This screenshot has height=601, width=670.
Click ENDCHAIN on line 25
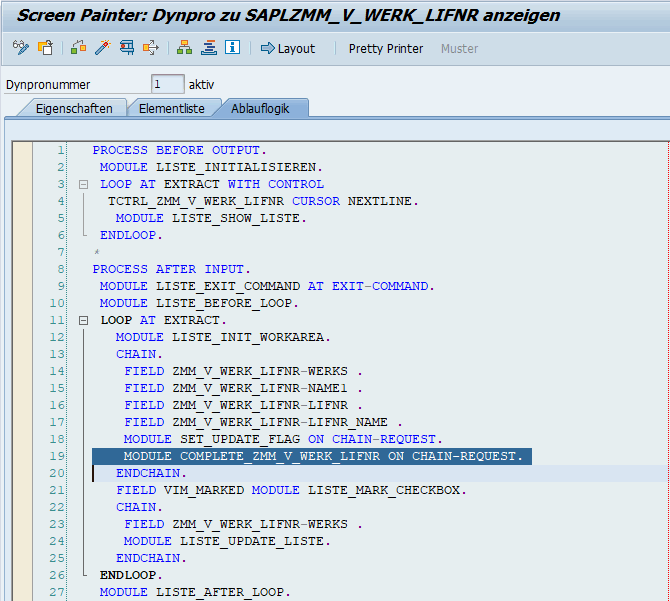(151, 558)
